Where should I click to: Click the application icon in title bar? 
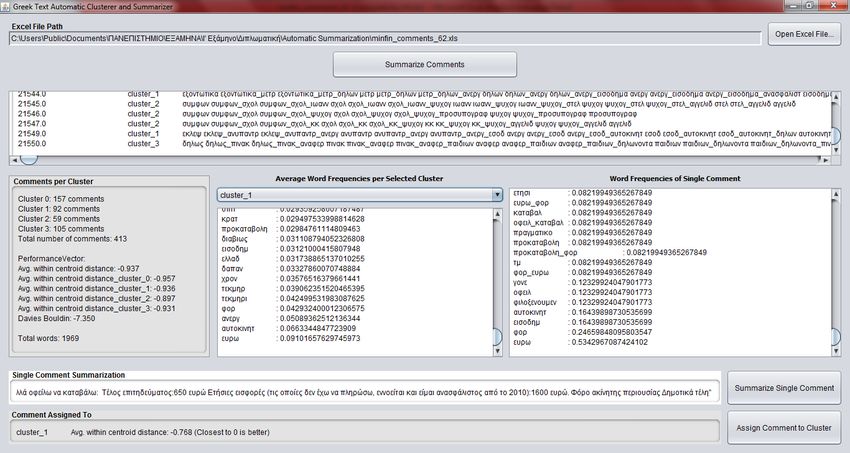pyautogui.click(x=7, y=6)
